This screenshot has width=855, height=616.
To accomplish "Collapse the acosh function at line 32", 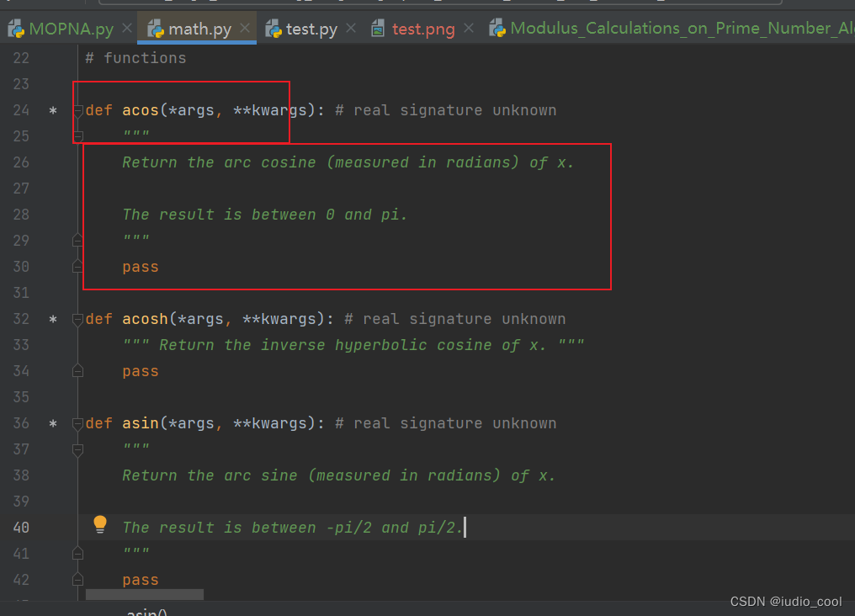I will tap(77, 319).
